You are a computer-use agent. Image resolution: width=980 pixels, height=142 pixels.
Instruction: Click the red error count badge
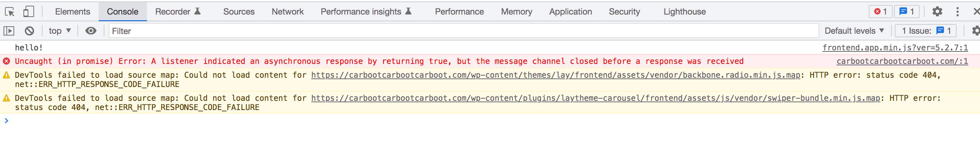tap(880, 12)
